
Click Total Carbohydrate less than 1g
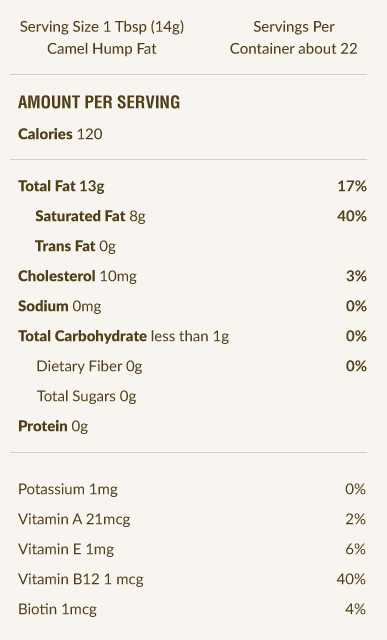click(x=123, y=336)
